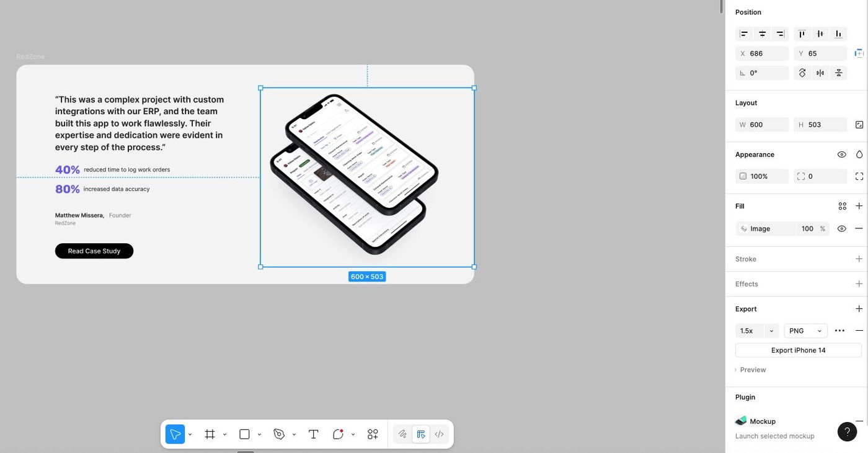868x453 pixels.
Task: Remove the Image fill
Action: pos(859,228)
